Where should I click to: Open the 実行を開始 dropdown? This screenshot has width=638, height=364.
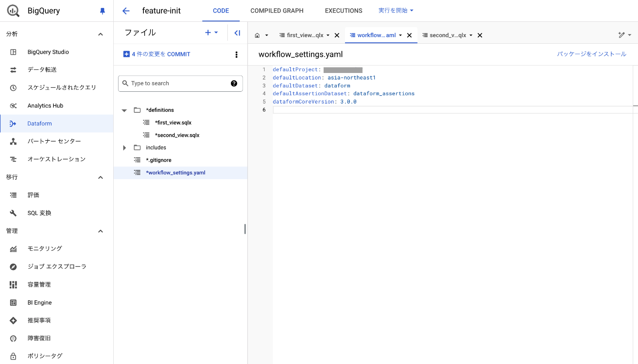[396, 10]
